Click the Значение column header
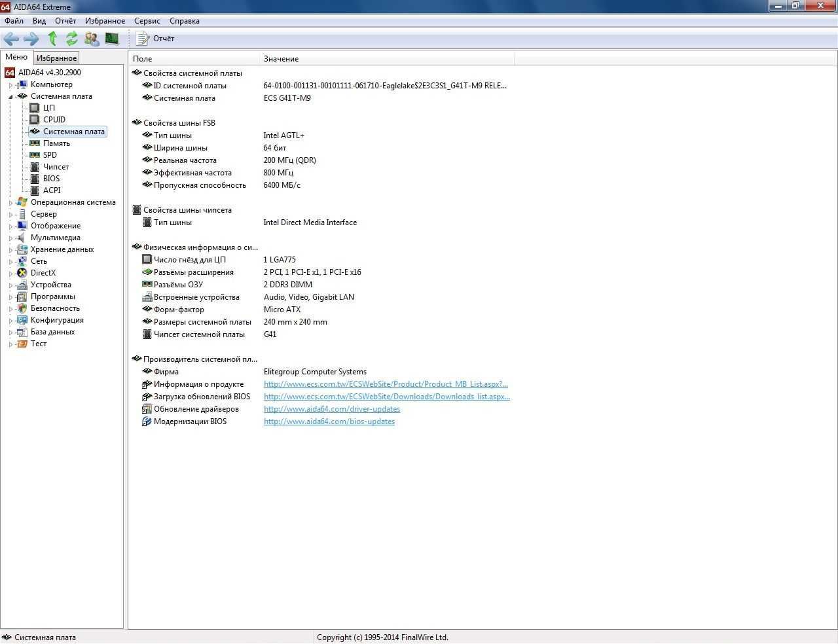Image resolution: width=838 pixels, height=644 pixels. (x=388, y=59)
